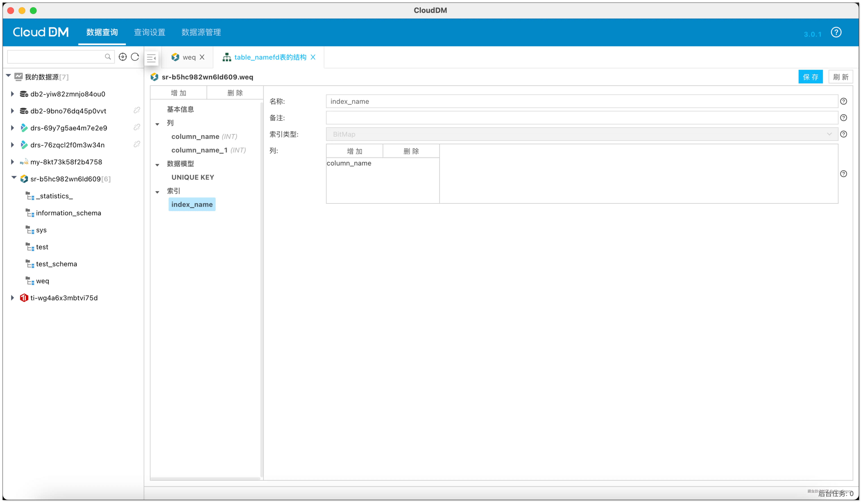Click the 刷新 button
This screenshot has height=504, width=863.
point(841,77)
